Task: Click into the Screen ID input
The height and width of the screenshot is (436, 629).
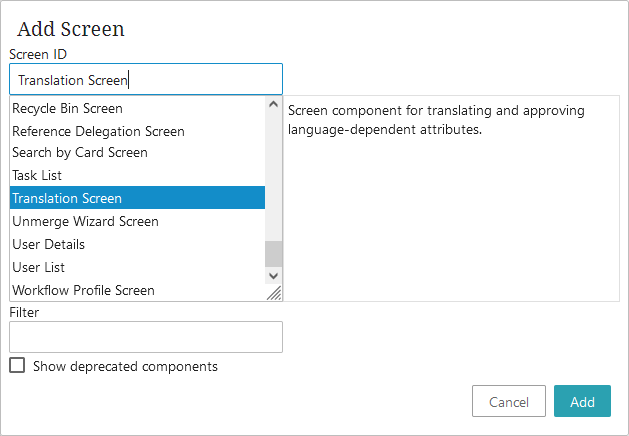Action: pyautogui.click(x=146, y=79)
